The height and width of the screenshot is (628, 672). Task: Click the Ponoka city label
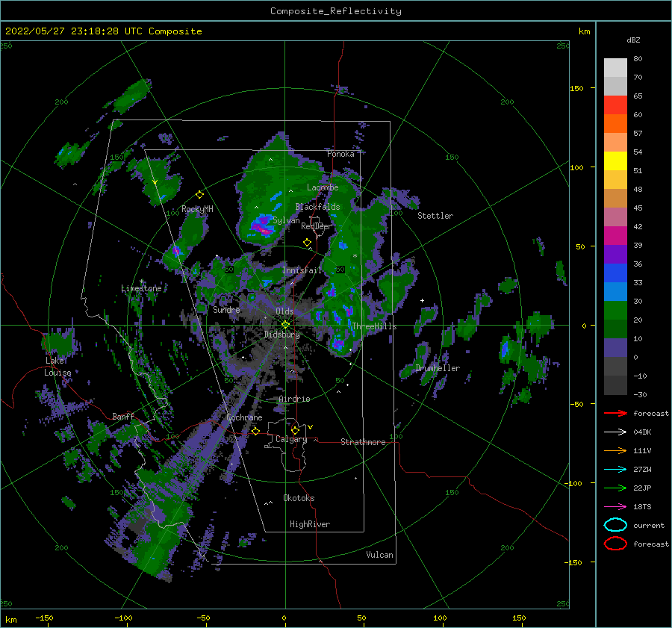tap(340, 154)
